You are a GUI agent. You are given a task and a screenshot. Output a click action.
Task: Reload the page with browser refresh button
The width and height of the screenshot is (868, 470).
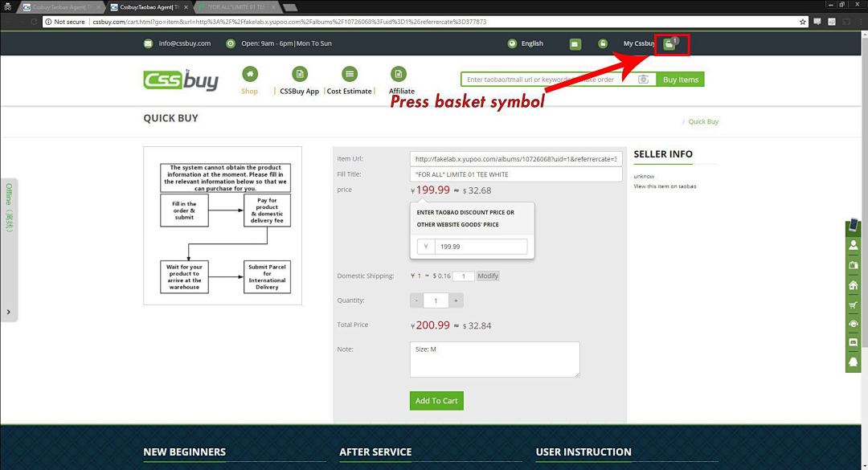(x=34, y=22)
